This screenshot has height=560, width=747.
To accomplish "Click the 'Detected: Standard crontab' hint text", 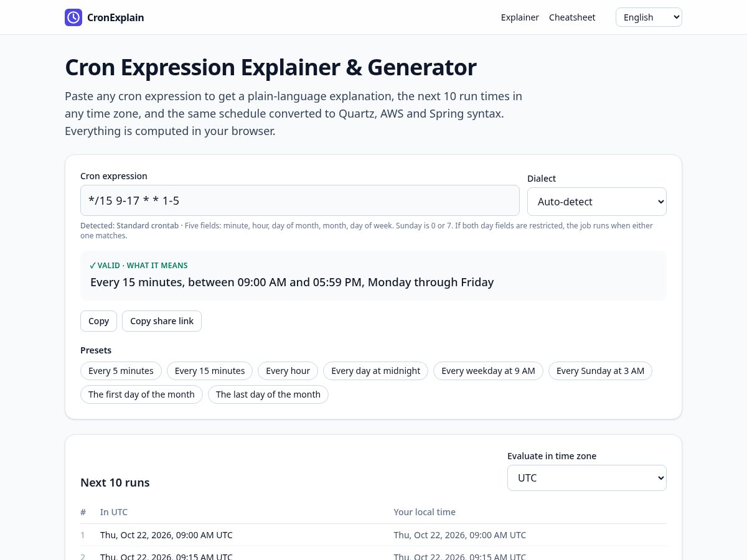I will 129,226.
